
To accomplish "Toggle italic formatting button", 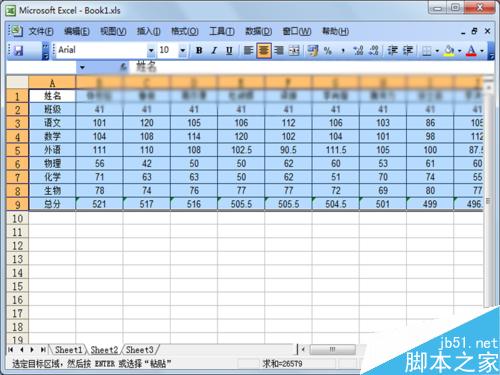I will [x=214, y=50].
